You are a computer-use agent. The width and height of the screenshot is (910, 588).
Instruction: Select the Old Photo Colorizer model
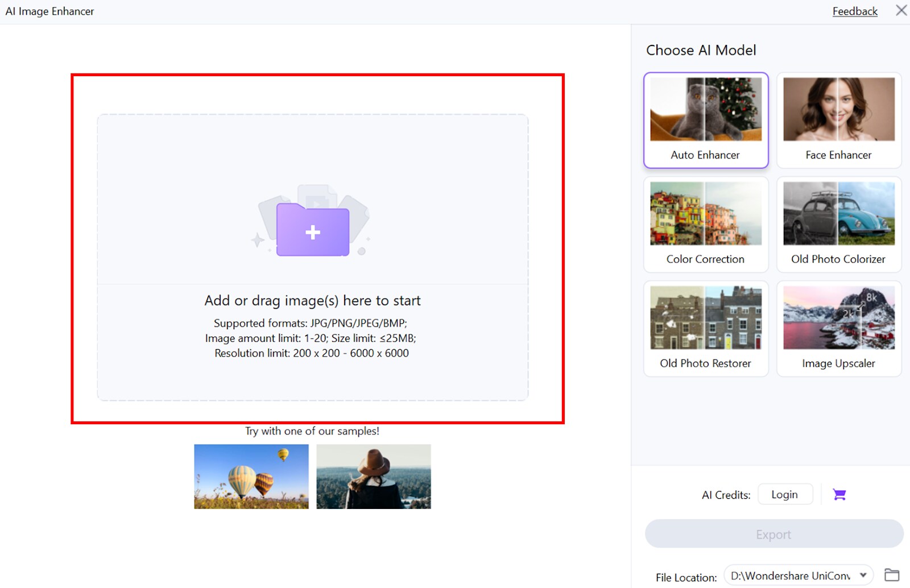pyautogui.click(x=838, y=223)
